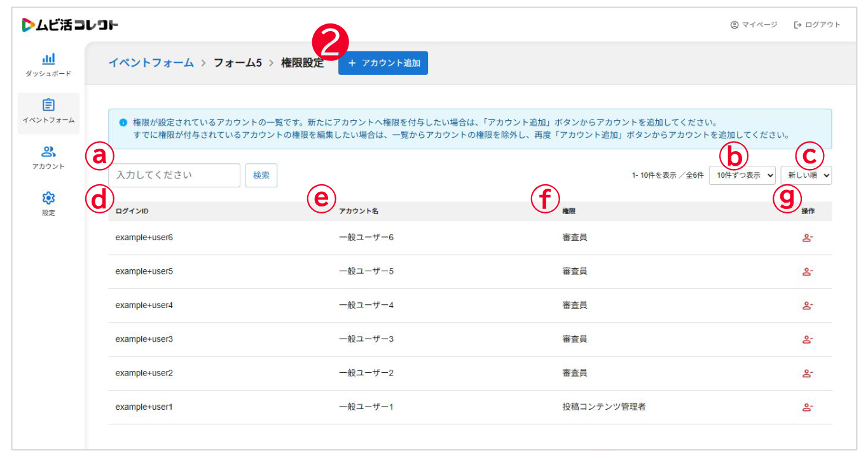The image size is (868, 451).
Task: Click account name 一般ユーザー2
Action: 366,373
